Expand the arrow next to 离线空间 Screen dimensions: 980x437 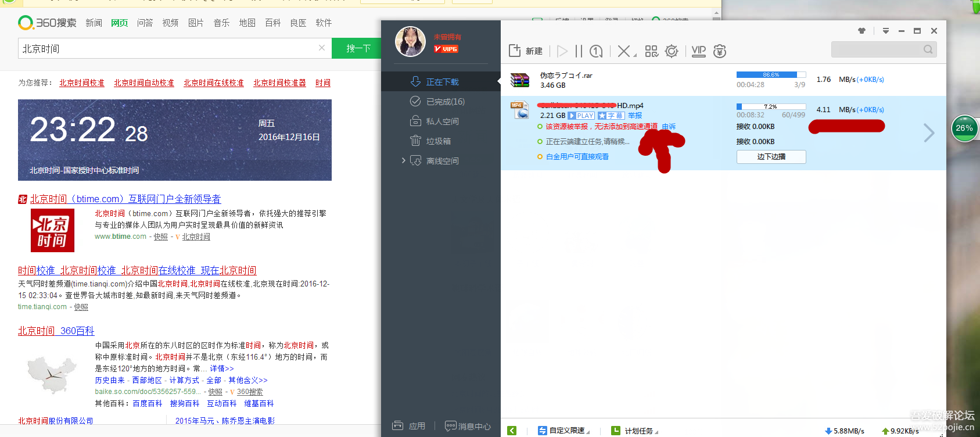pyautogui.click(x=403, y=160)
